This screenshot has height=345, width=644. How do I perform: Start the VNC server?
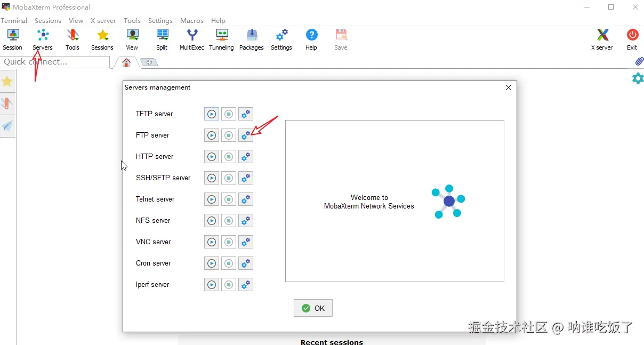click(x=212, y=242)
